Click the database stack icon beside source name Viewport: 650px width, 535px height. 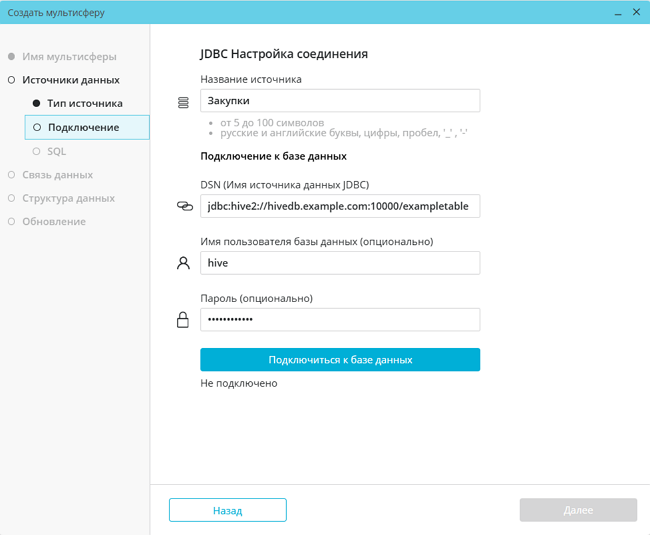pos(183,102)
